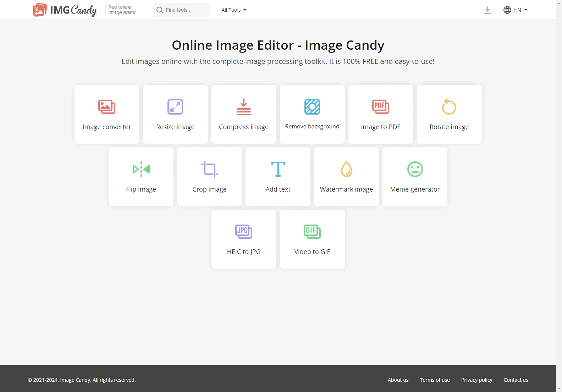Click the Meme generator label
This screenshot has width=562, height=392.
tap(415, 189)
